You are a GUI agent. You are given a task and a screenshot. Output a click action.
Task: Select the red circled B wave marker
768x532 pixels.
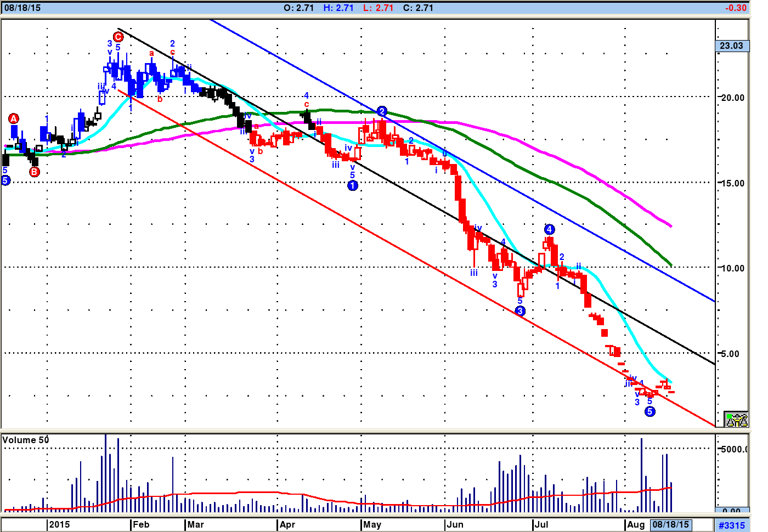point(35,172)
